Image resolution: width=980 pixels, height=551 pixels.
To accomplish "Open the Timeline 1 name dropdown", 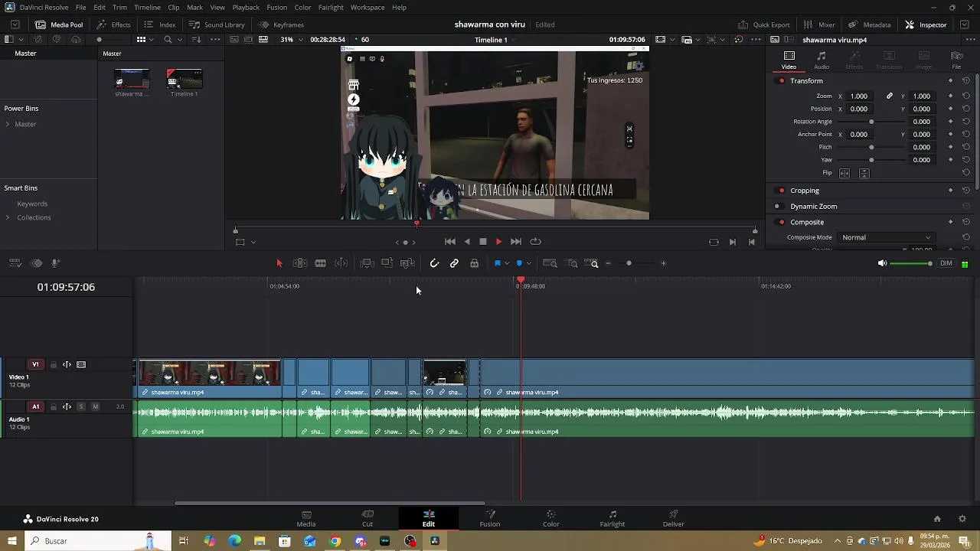I will (x=495, y=40).
